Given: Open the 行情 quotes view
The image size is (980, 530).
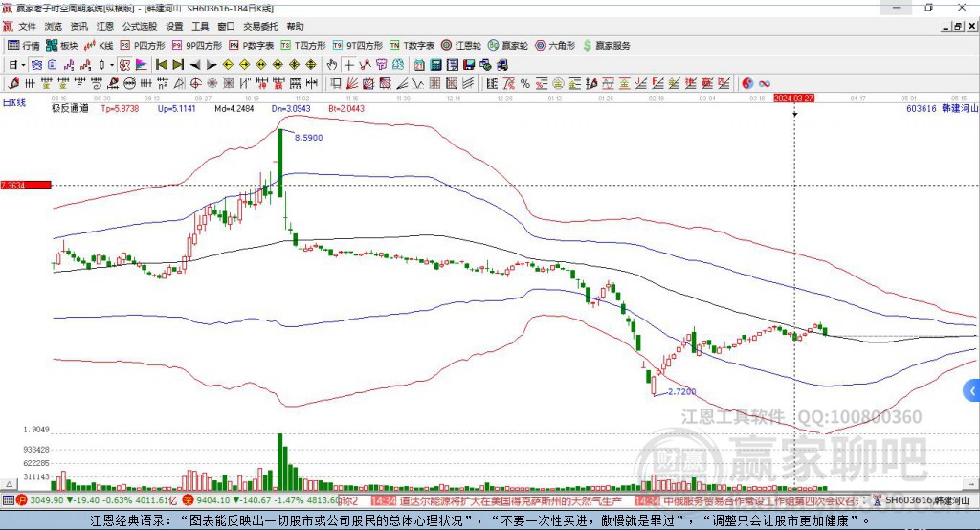Looking at the screenshot, I should coord(24,46).
